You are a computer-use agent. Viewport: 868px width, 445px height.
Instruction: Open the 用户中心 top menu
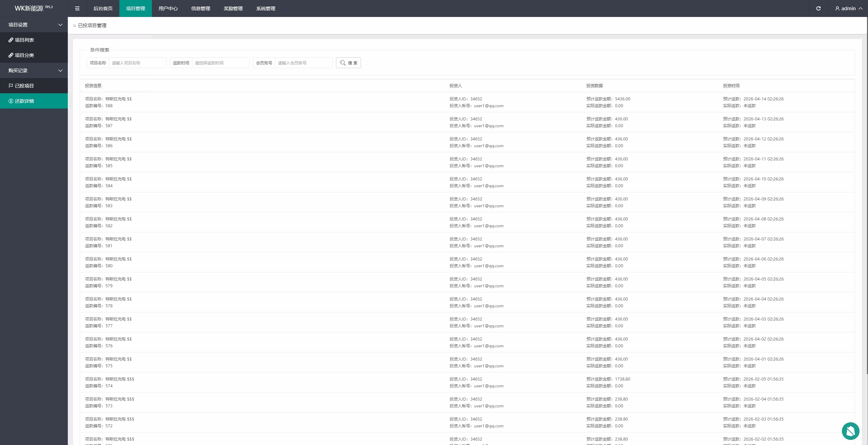tap(168, 8)
